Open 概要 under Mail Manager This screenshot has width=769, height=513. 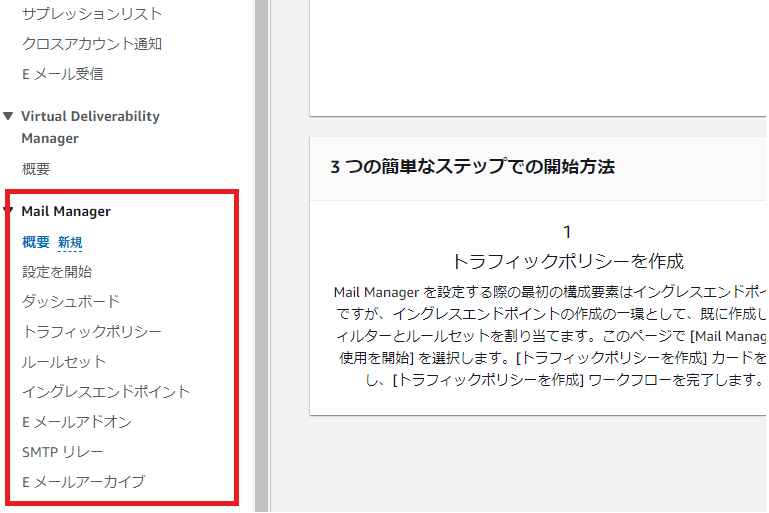(x=36, y=242)
